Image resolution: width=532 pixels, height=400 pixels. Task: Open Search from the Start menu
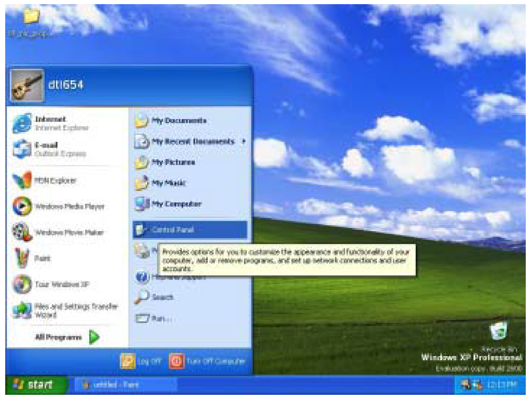154,297
